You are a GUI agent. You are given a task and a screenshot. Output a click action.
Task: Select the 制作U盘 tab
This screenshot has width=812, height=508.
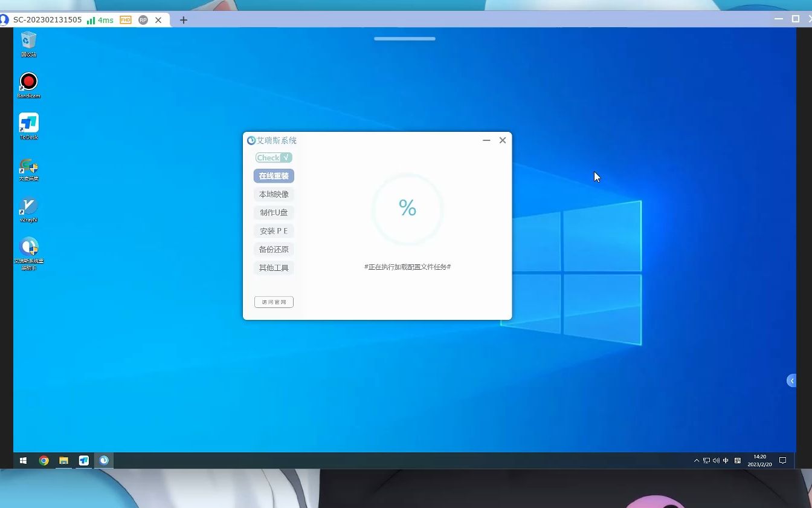274,212
